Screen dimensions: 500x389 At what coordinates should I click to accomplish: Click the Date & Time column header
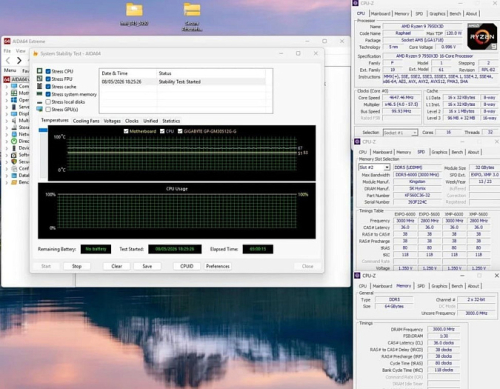pyautogui.click(x=128, y=73)
